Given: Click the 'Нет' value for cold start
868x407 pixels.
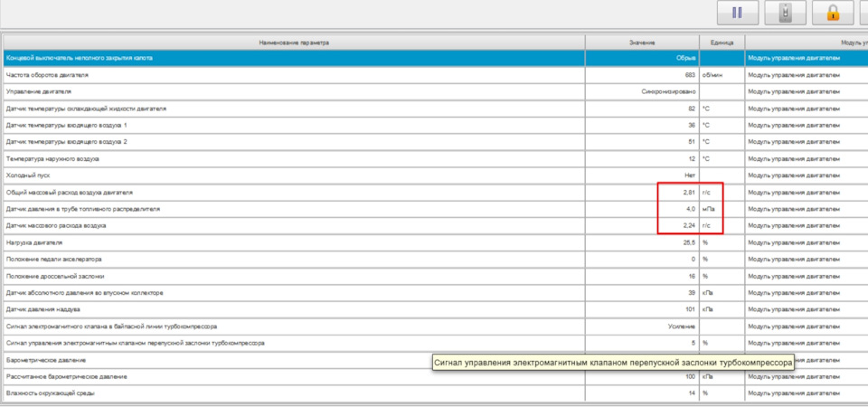Looking at the screenshot, I should [690, 175].
